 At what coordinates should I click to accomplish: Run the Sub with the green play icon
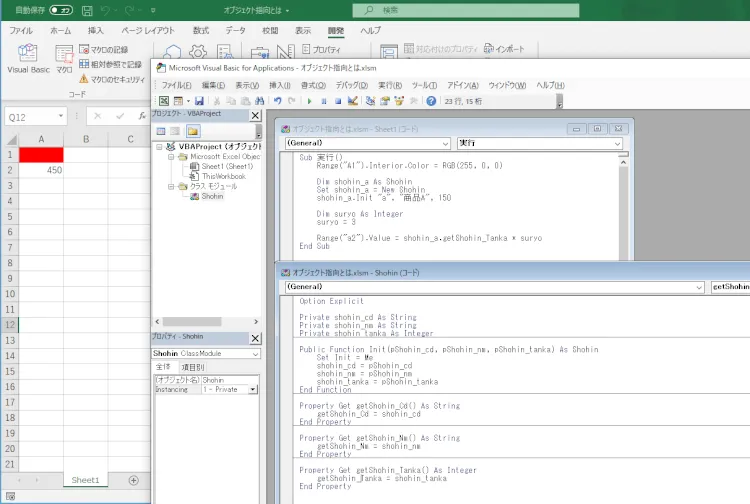309,101
